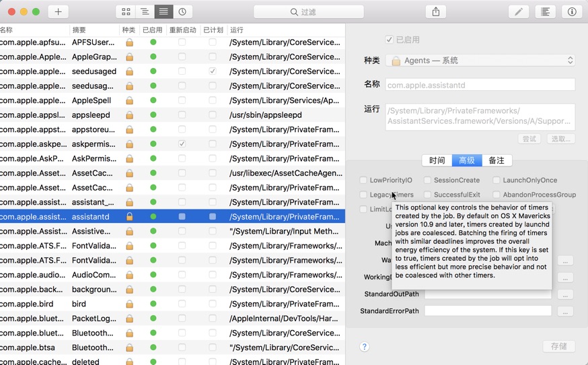Click the help question mark button
This screenshot has height=365, width=588.
[364, 346]
